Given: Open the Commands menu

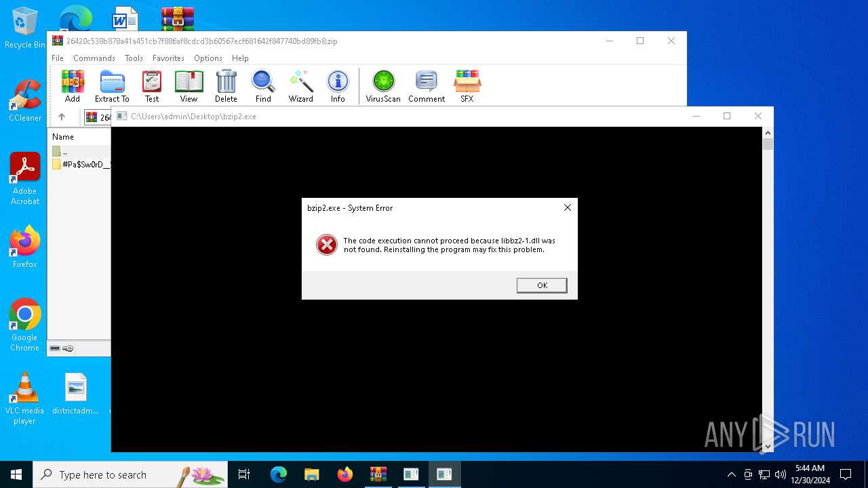Looking at the screenshot, I should tap(94, 58).
